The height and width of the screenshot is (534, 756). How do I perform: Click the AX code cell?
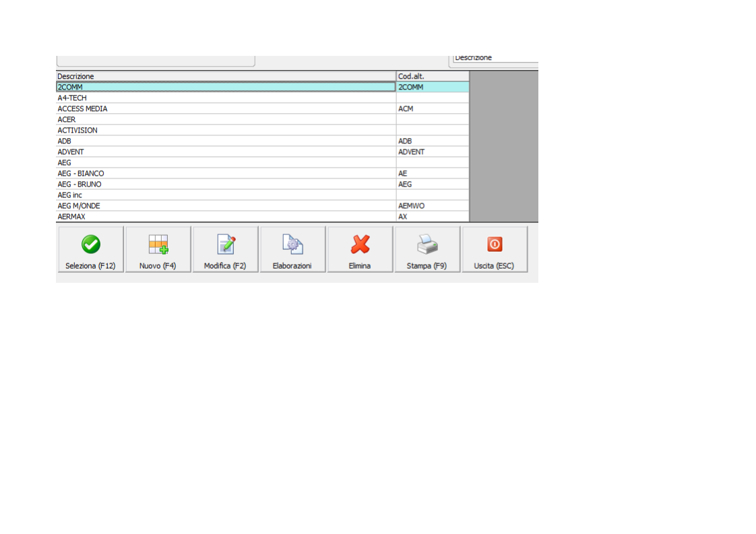pos(433,216)
